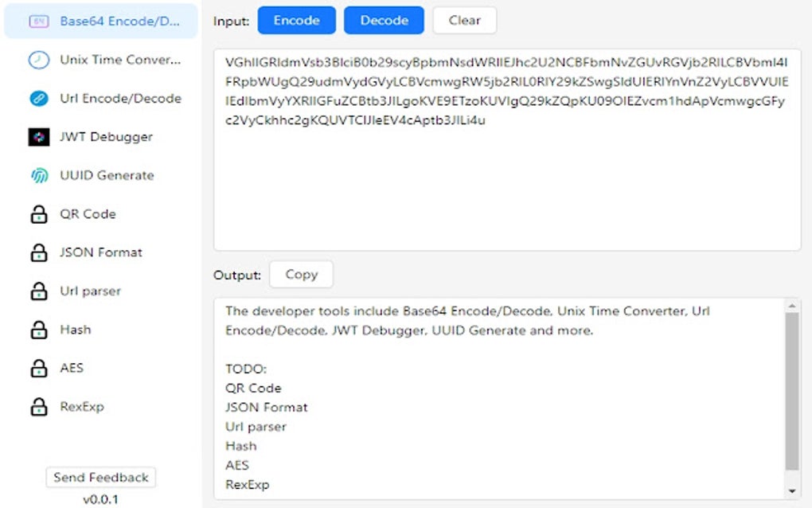
Task: Open the Send Feedback form
Action: [x=100, y=477]
